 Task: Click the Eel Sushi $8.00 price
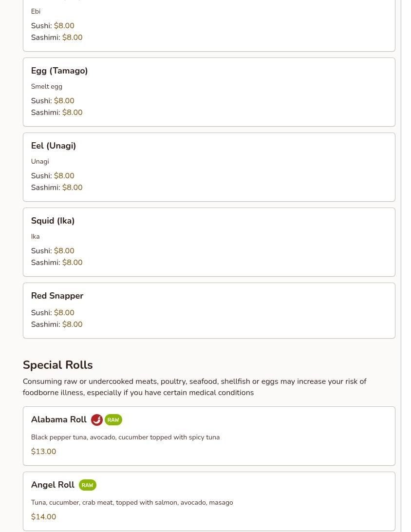click(64, 176)
